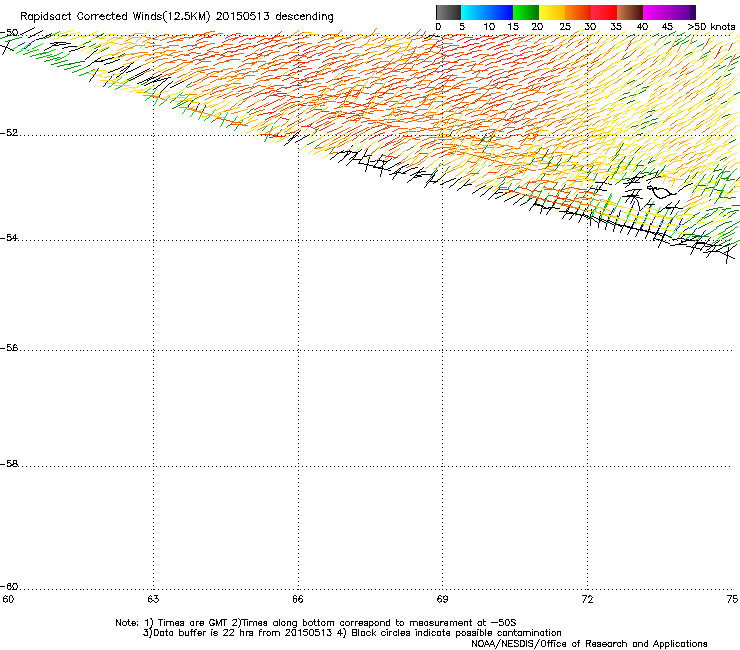Image resolution: width=740 pixels, height=650 pixels.
Task: Click the latitude label '-54'
Action: (x=9, y=238)
